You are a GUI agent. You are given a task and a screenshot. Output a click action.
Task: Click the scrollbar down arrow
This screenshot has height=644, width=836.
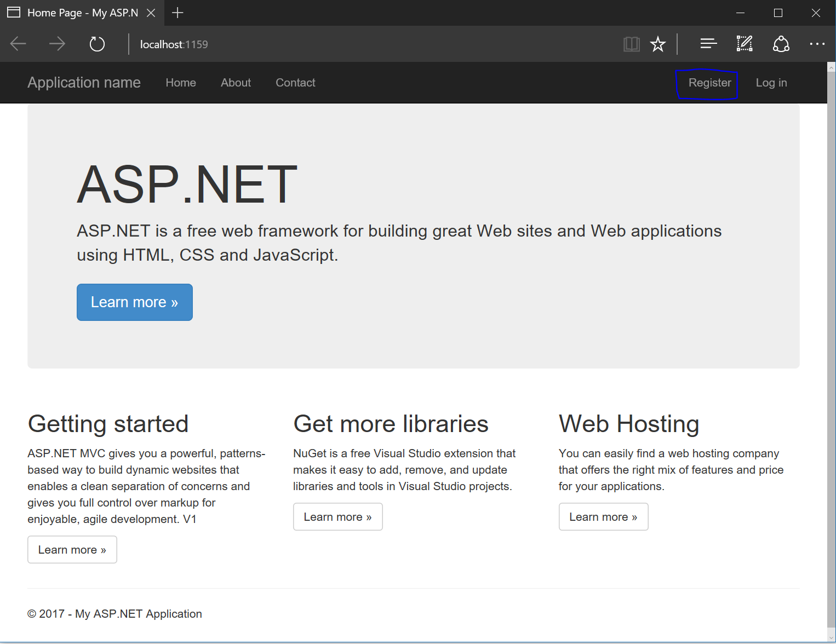pos(831,637)
